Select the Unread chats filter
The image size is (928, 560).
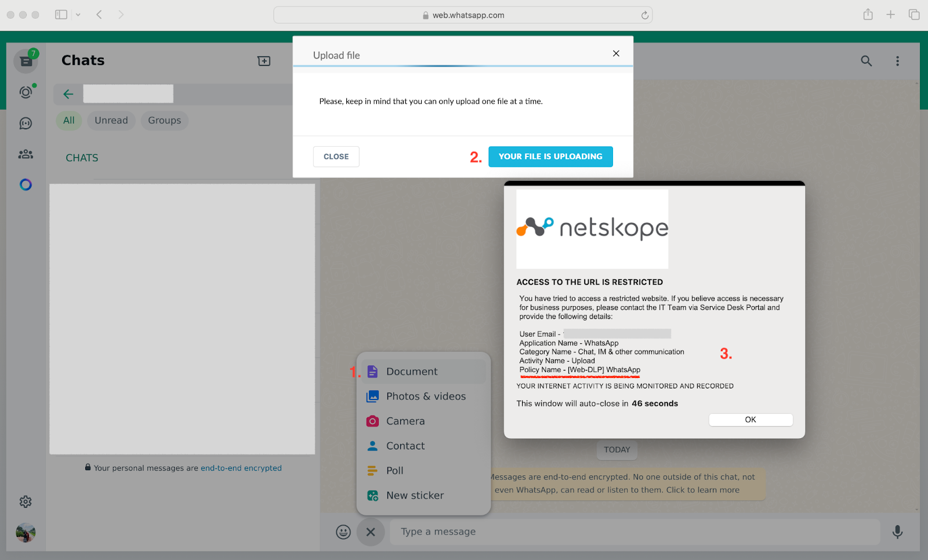click(x=111, y=121)
